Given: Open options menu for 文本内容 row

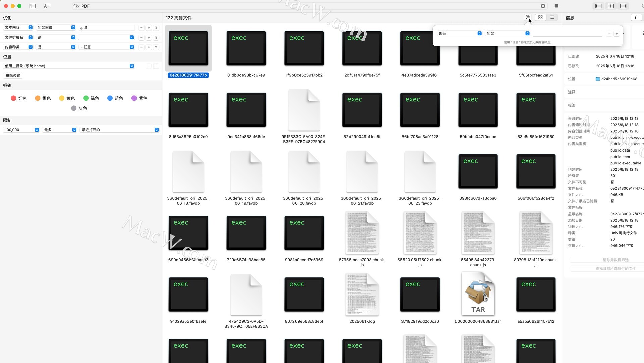Looking at the screenshot, I should (x=156, y=28).
